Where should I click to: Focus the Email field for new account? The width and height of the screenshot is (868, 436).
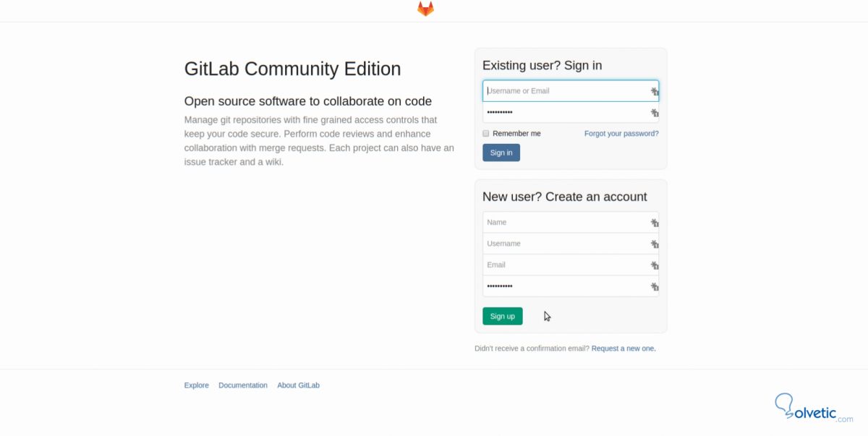tap(564, 265)
